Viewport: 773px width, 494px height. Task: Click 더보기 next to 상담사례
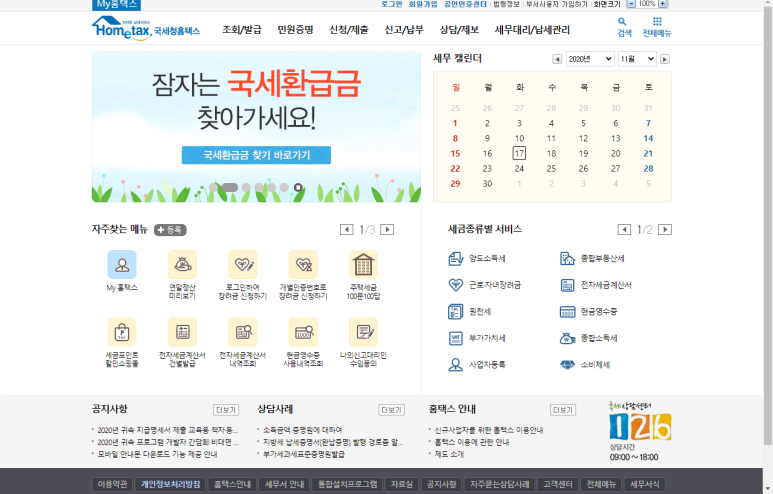391,410
